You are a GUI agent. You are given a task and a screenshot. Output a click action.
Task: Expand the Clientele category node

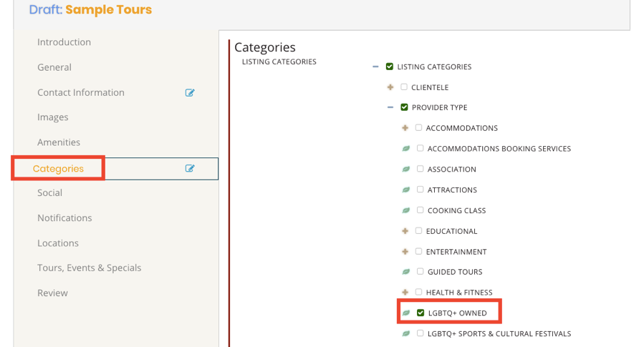coord(390,87)
